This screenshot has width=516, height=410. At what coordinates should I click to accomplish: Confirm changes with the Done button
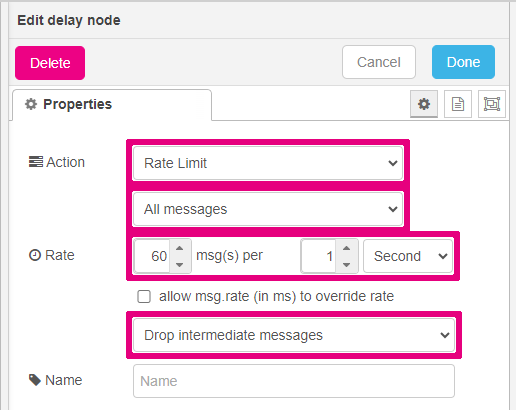click(x=463, y=62)
